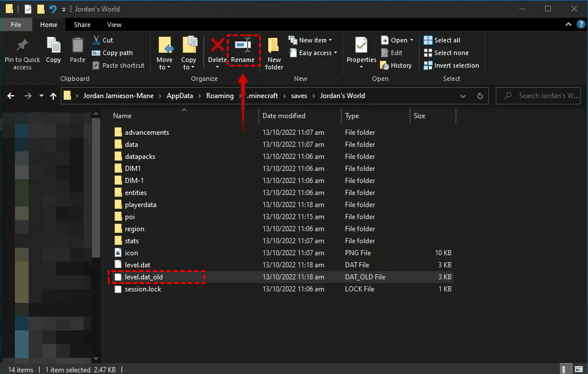Click the file list vertical scrollbar
This screenshot has height=374, width=588.
(96, 229)
